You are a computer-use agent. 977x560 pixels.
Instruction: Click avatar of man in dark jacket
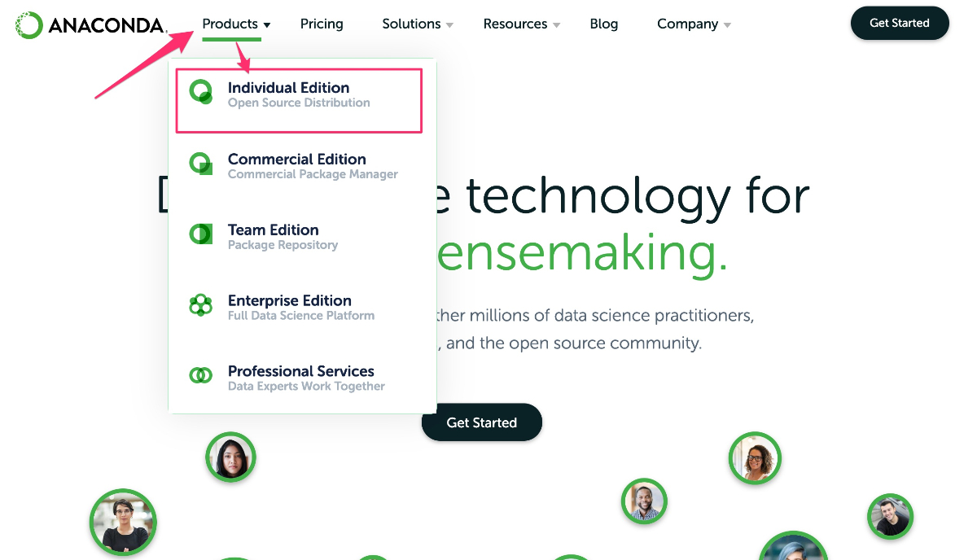pos(890,516)
